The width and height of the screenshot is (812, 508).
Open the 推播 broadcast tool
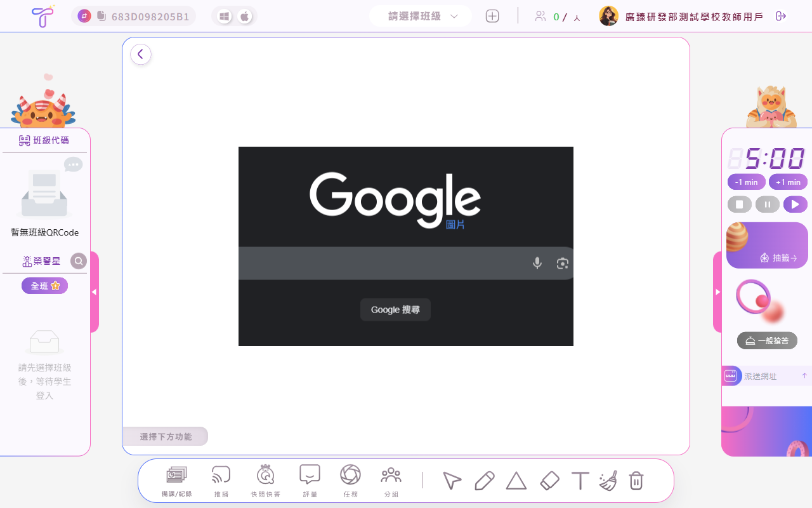coord(221,481)
